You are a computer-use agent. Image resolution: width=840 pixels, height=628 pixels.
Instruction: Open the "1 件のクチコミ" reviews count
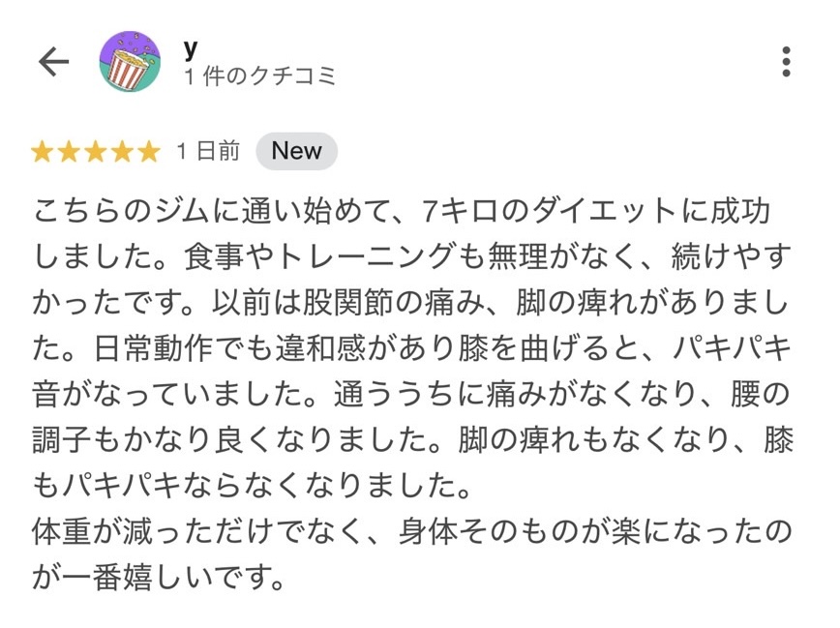[x=260, y=76]
